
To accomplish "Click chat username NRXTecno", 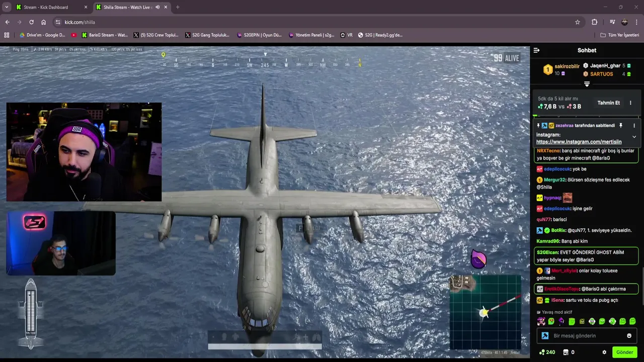I will 548,151.
